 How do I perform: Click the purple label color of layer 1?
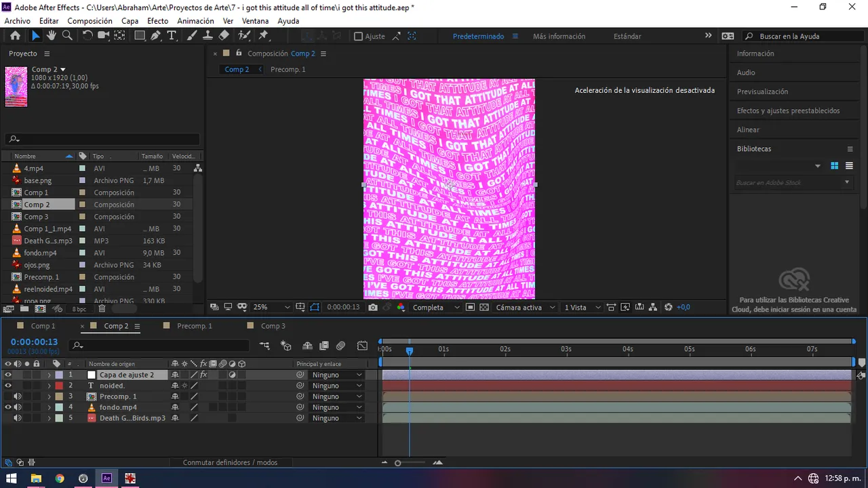pyautogui.click(x=59, y=375)
